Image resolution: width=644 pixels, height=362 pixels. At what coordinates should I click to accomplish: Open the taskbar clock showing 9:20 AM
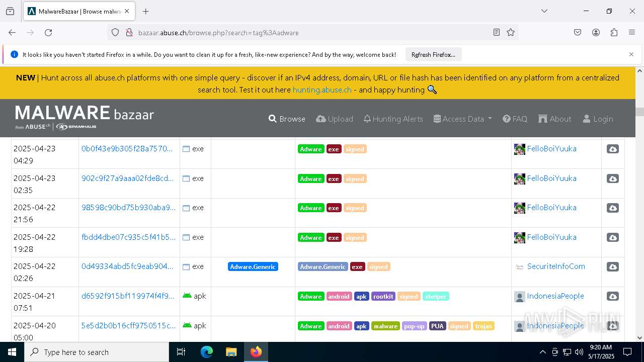(x=600, y=352)
